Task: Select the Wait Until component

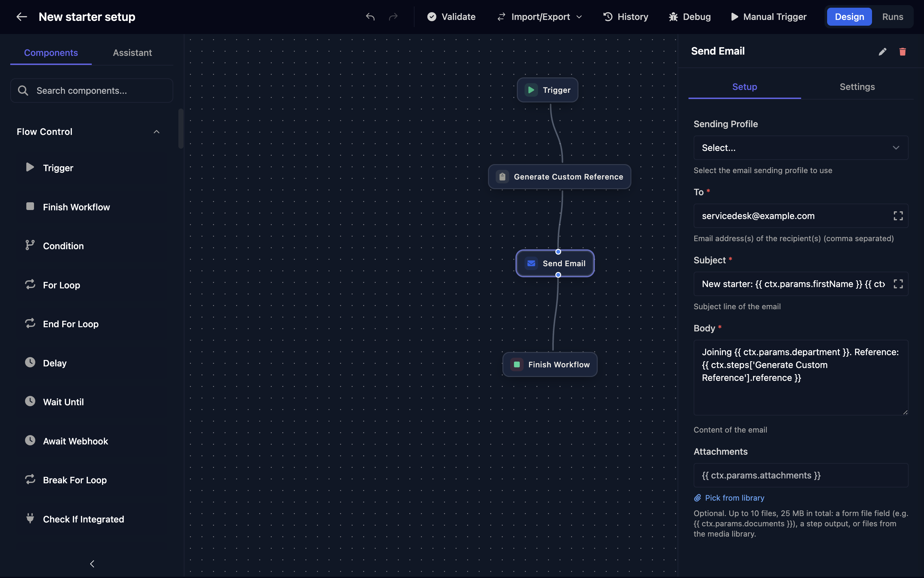Action: click(92, 402)
